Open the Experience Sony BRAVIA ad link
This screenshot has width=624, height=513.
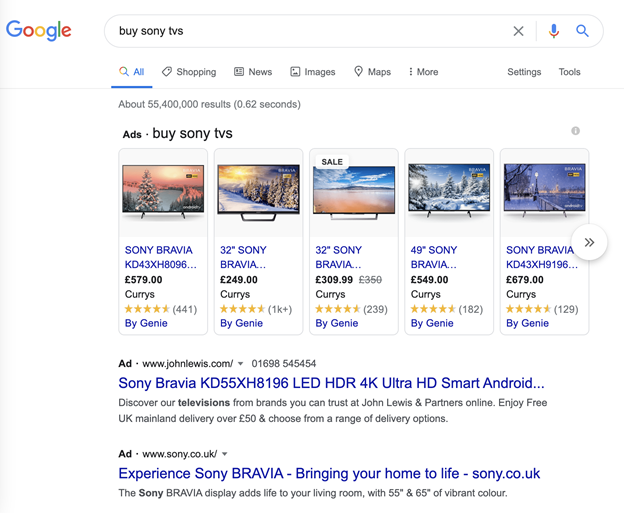coord(329,474)
